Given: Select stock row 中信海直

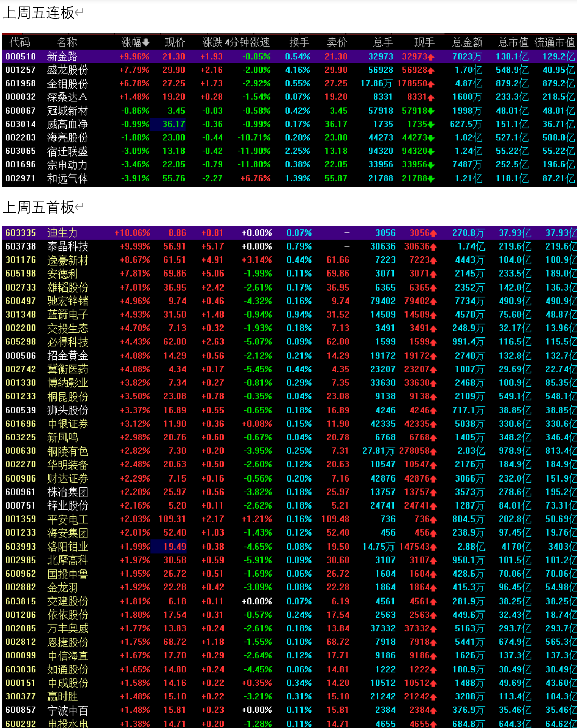Looking at the screenshot, I should [290, 655].
